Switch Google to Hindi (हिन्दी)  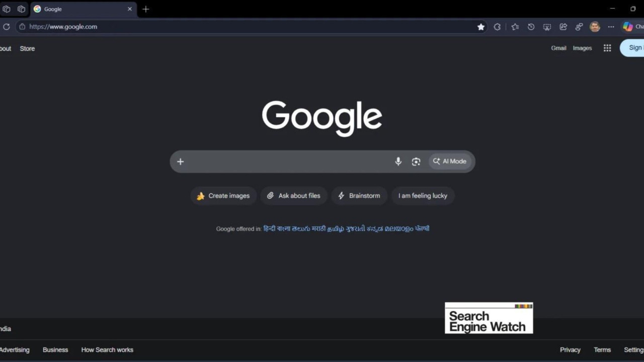pos(269,228)
